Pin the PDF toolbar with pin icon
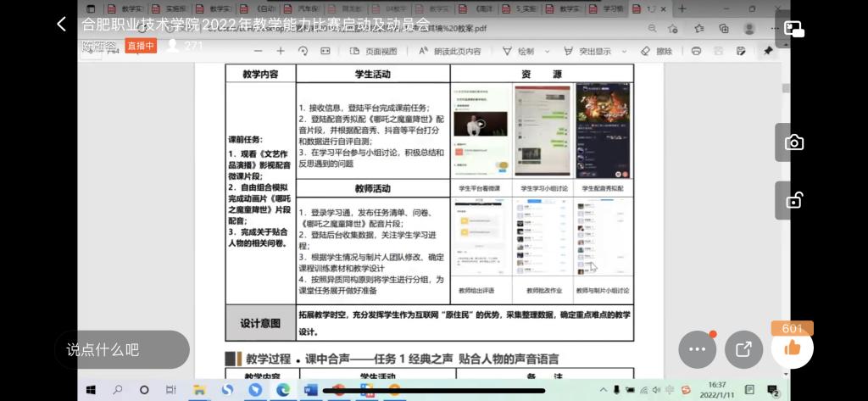The height and width of the screenshot is (401, 868). [x=768, y=51]
